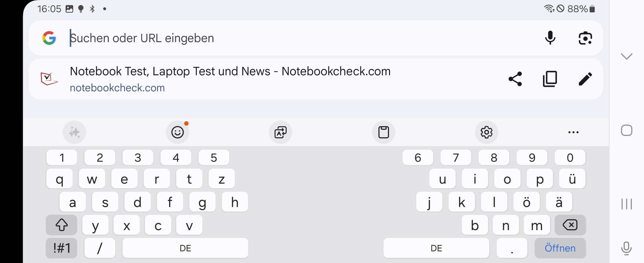Copy the Notebookcheck URL
644x263 pixels.
tap(550, 79)
